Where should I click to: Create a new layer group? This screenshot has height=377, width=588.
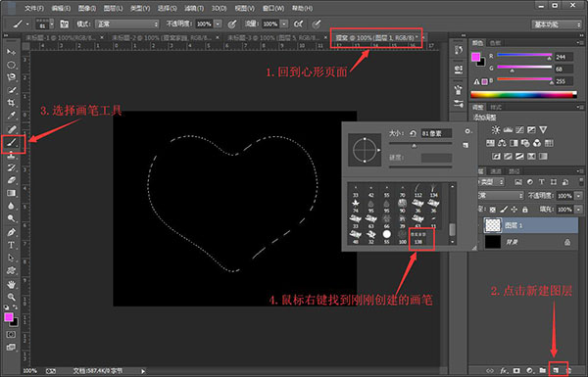tap(543, 370)
